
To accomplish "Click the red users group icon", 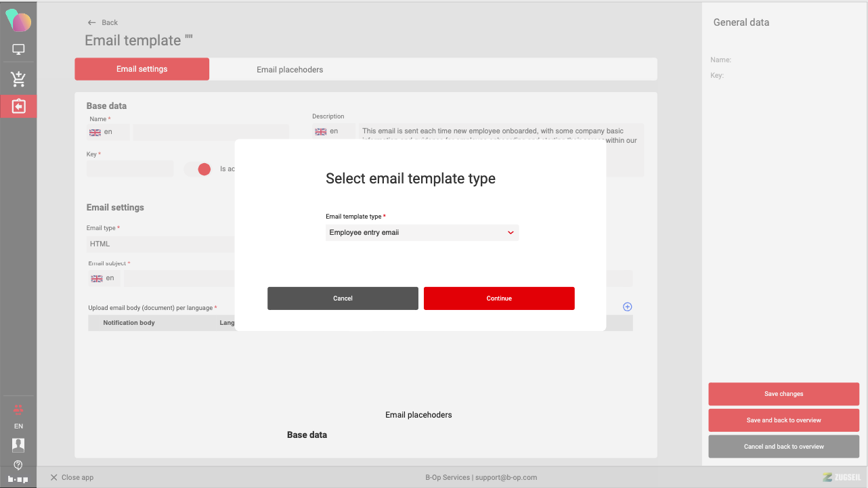I will 18,409.
